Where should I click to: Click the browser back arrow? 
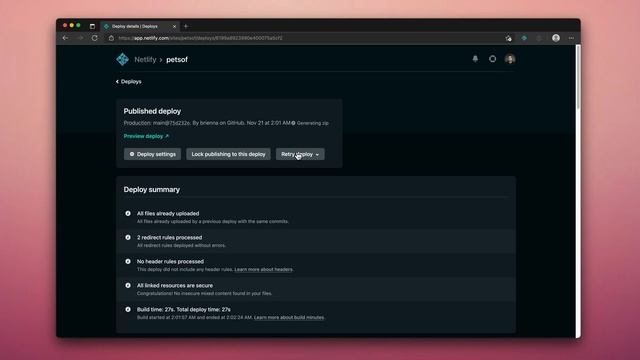(x=66, y=38)
